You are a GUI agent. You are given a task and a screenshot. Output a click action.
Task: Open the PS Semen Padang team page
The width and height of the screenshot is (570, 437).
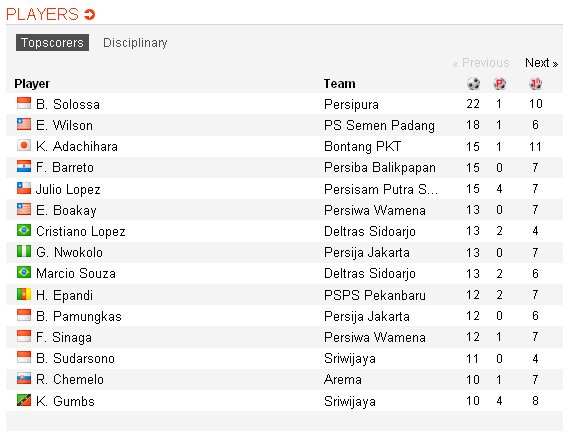379,125
